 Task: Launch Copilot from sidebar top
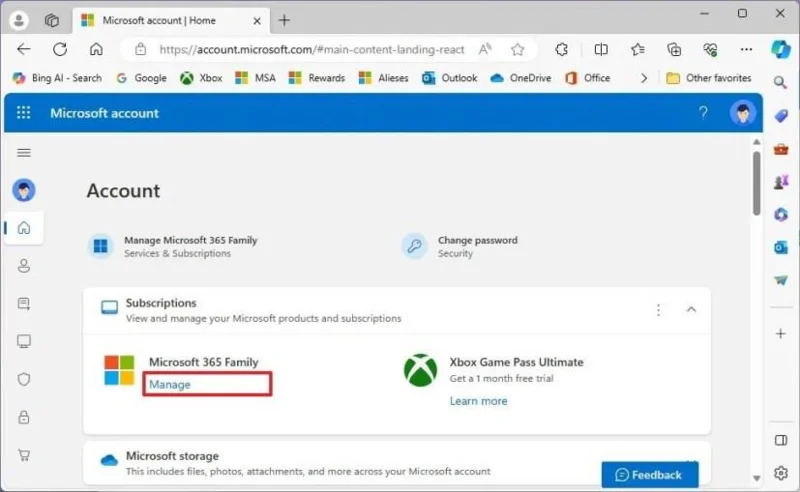[781, 50]
